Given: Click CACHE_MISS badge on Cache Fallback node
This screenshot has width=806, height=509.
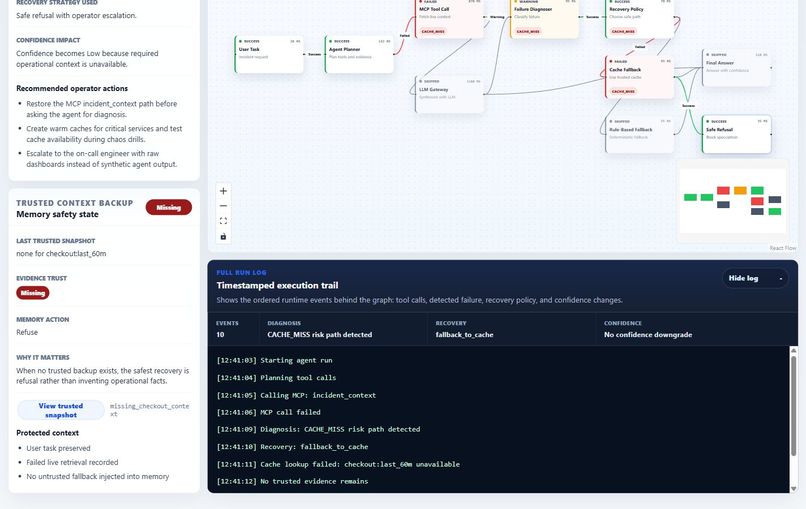Looking at the screenshot, I should [623, 91].
